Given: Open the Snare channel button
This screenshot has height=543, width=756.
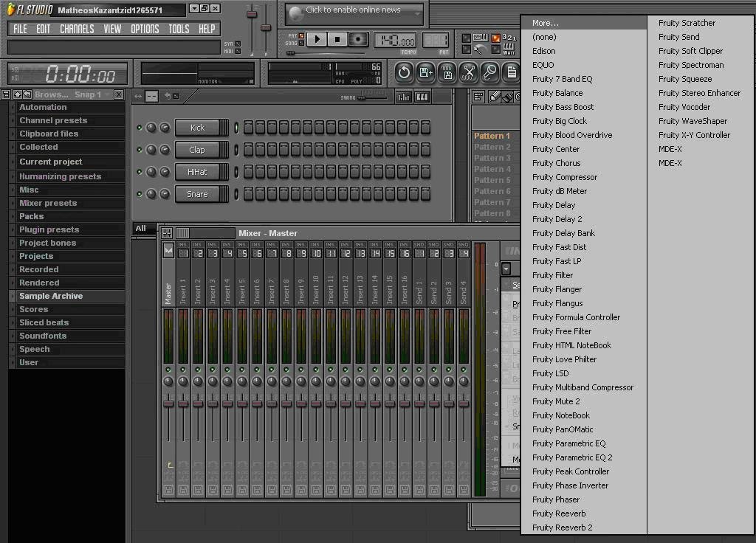Looking at the screenshot, I should (x=197, y=194).
